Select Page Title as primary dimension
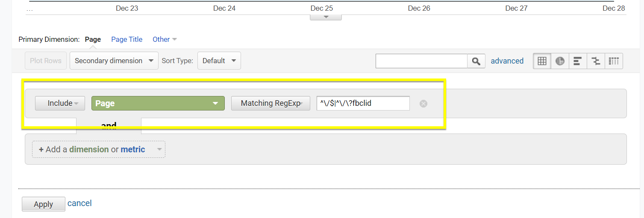Screen dimensions: 644x218 coord(126,39)
